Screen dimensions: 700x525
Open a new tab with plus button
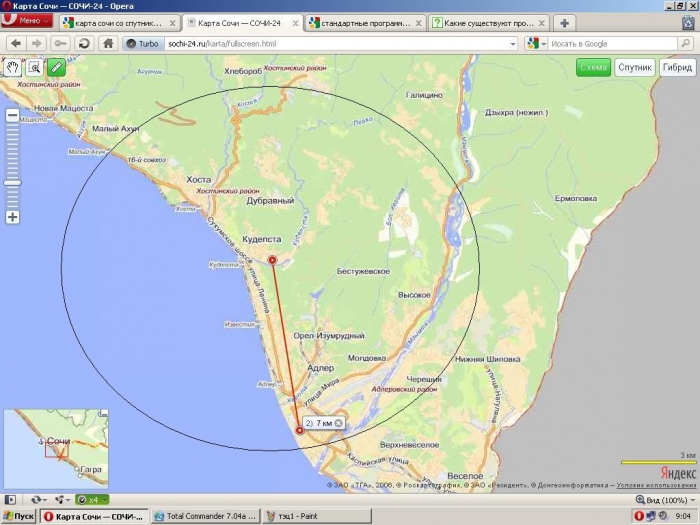pos(565,22)
